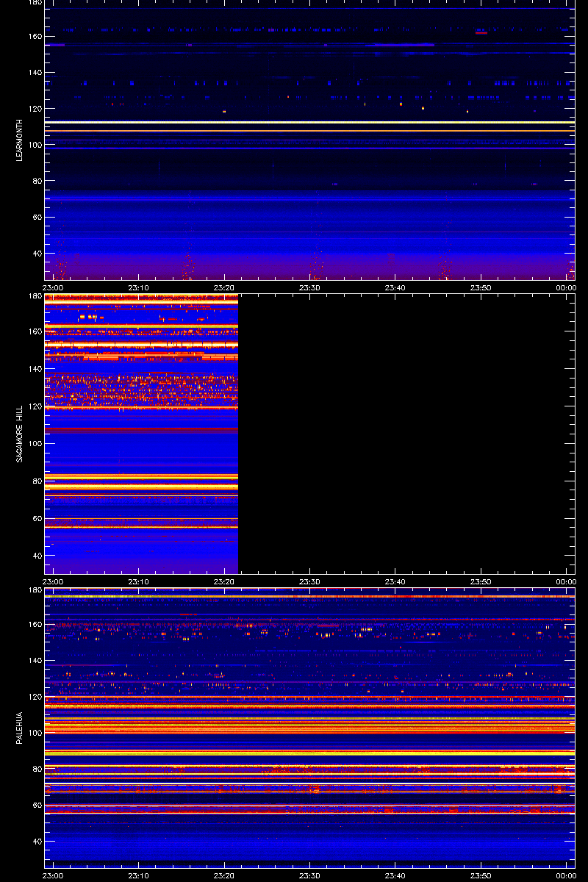Click the 120 frequency label on Palehua axis
This screenshot has width=588, height=882.
tap(35, 697)
